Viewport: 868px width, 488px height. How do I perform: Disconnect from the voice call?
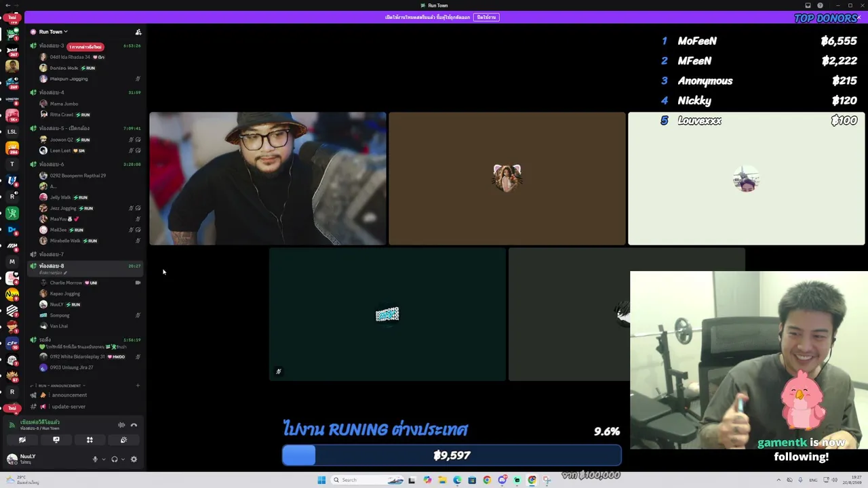[134, 425]
